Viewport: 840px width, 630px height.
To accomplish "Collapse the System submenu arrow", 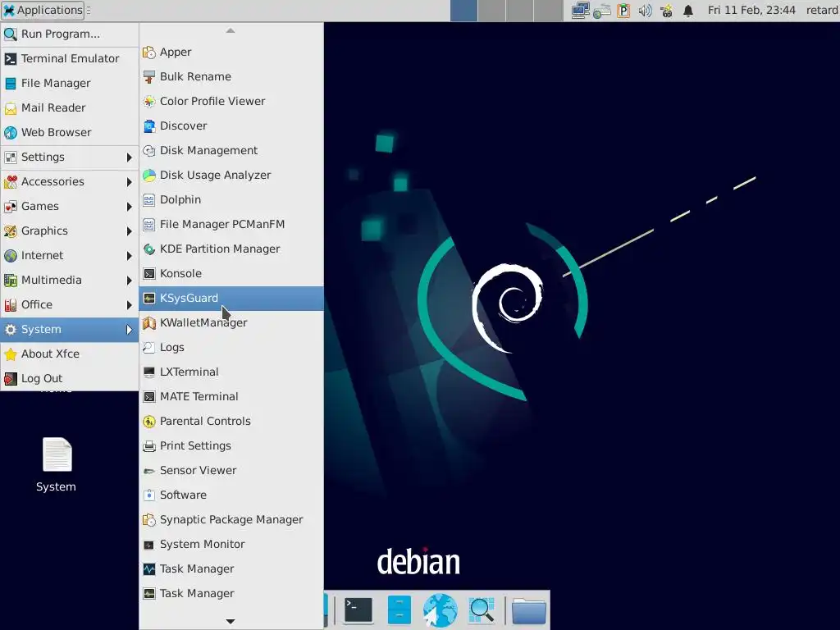I will pyautogui.click(x=129, y=330).
